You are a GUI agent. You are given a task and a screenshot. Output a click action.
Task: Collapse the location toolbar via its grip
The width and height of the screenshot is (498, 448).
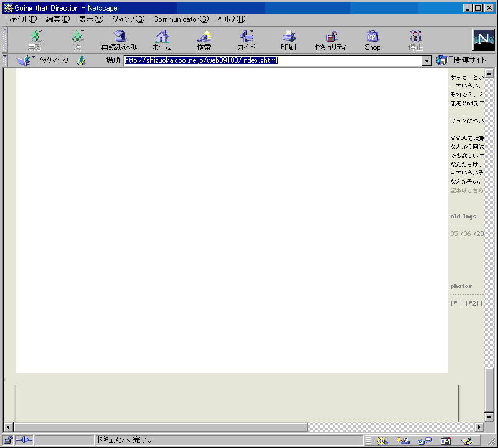click(5, 60)
